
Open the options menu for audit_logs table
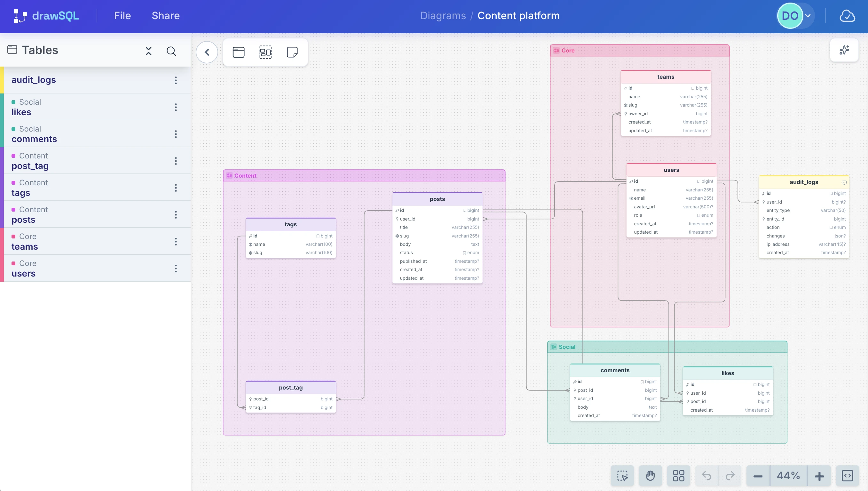click(x=176, y=80)
